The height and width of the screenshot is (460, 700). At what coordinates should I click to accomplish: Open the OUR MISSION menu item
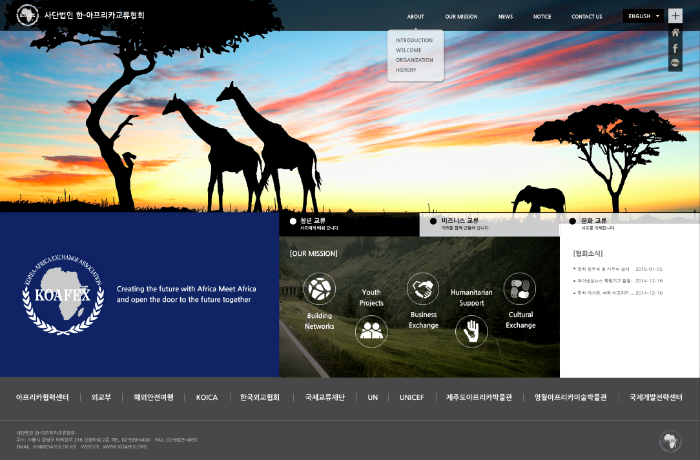461,17
